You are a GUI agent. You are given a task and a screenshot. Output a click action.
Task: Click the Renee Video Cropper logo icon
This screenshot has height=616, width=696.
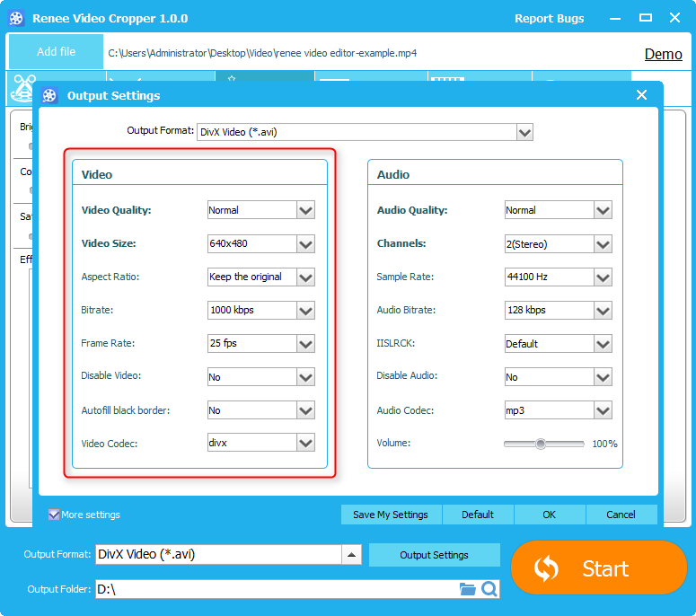pos(15,18)
